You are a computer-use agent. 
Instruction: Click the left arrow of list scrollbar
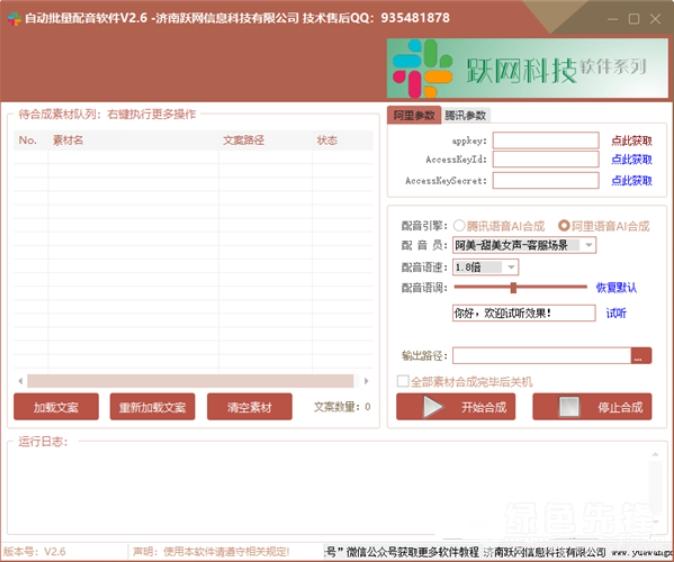pyautogui.click(x=21, y=381)
